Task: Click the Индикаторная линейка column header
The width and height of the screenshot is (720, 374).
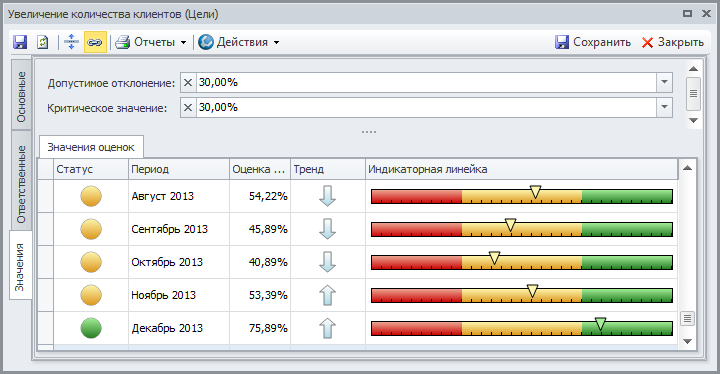Action: coord(522,169)
